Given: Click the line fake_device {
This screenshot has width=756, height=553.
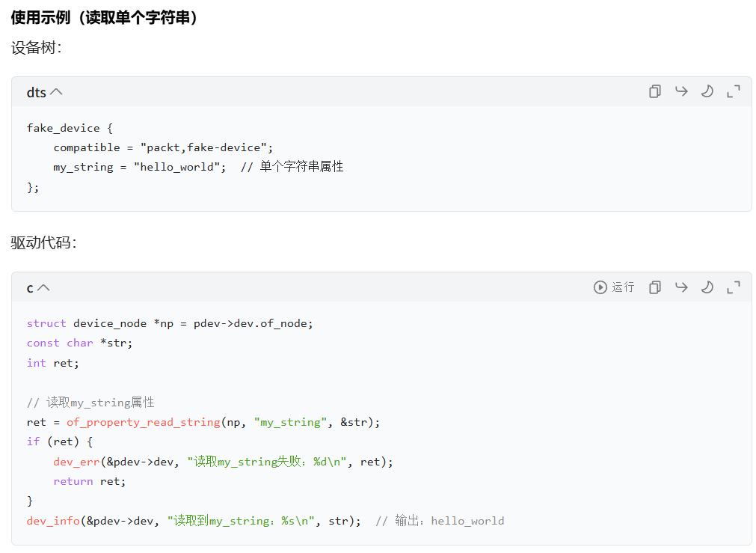Looking at the screenshot, I should click(70, 129).
